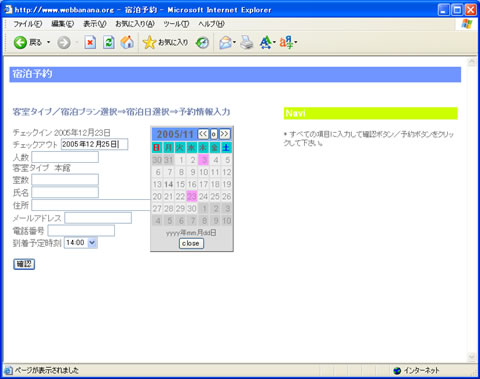The width and height of the screenshot is (480, 379).
Task: Click the Stop page loading icon
Action: pyautogui.click(x=90, y=43)
